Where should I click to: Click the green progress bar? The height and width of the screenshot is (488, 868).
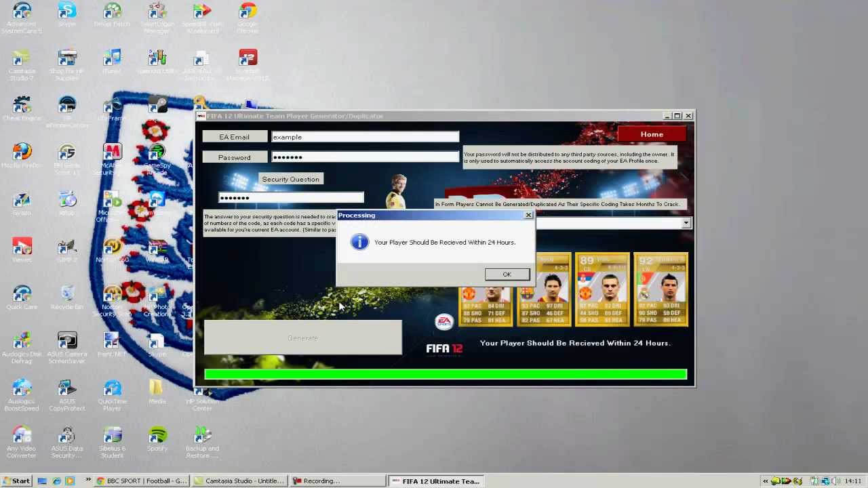click(446, 374)
